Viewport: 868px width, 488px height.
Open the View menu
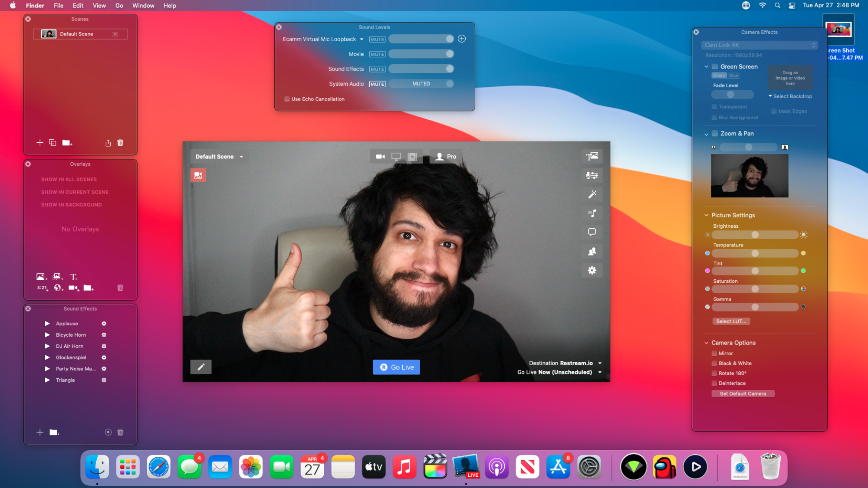[x=99, y=6]
